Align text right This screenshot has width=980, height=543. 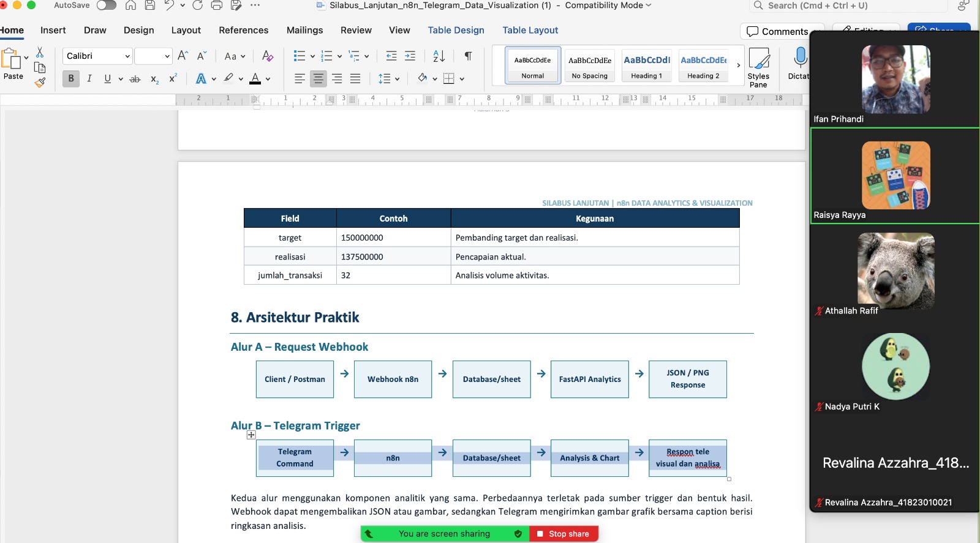pyautogui.click(x=337, y=79)
